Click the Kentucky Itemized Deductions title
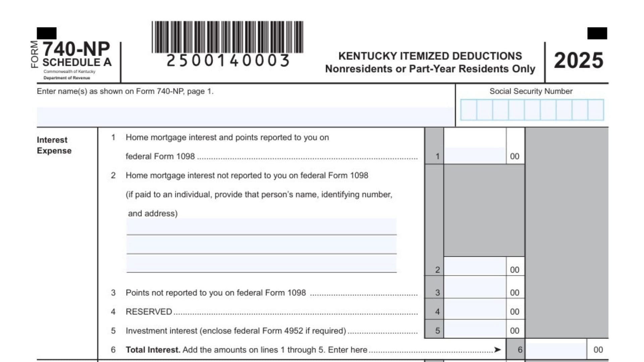 click(x=430, y=56)
